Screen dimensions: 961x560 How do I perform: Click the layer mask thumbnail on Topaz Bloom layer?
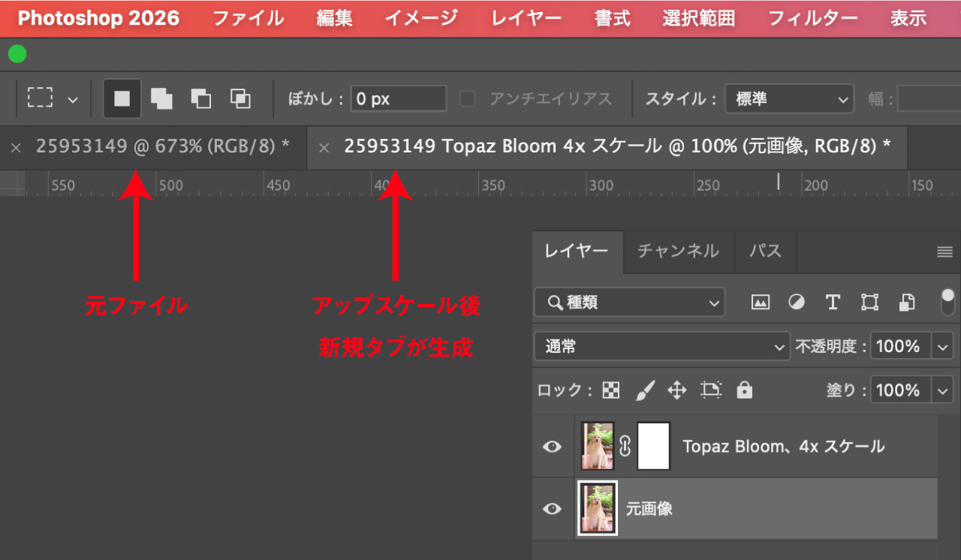[x=652, y=446]
